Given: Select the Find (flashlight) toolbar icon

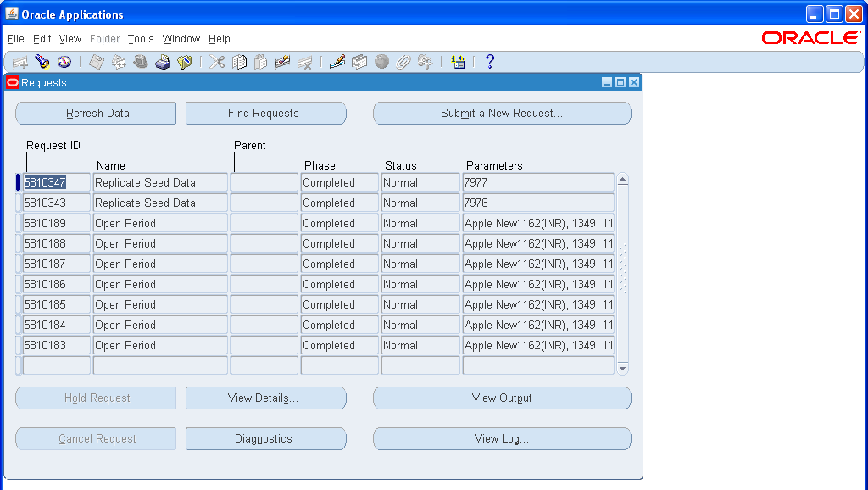Looking at the screenshot, I should [42, 61].
